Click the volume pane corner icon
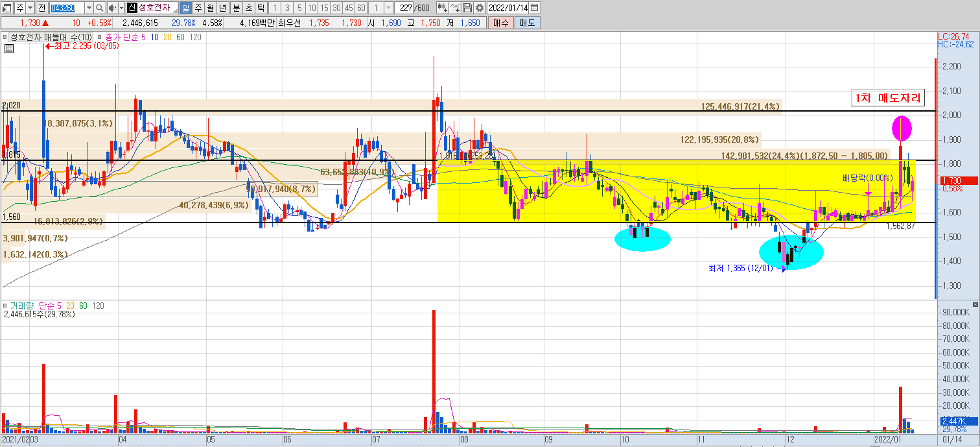Screen dimensions: 980x447 coord(975,304)
